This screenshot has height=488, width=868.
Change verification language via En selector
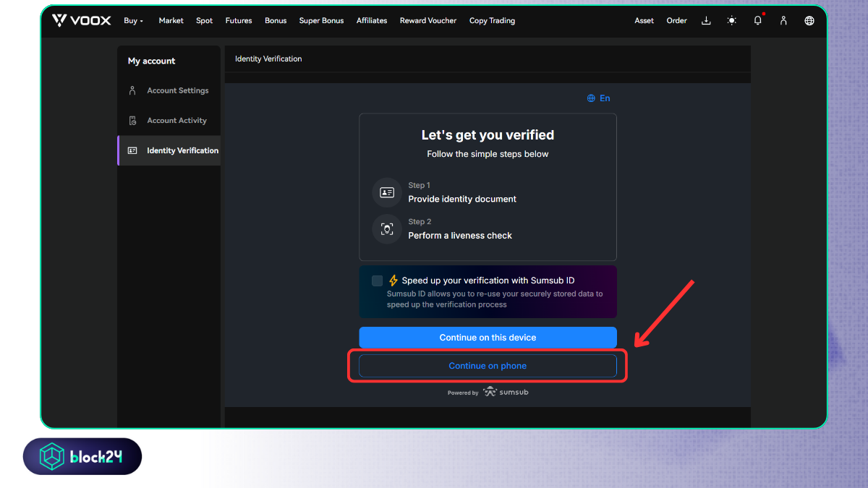coord(599,98)
